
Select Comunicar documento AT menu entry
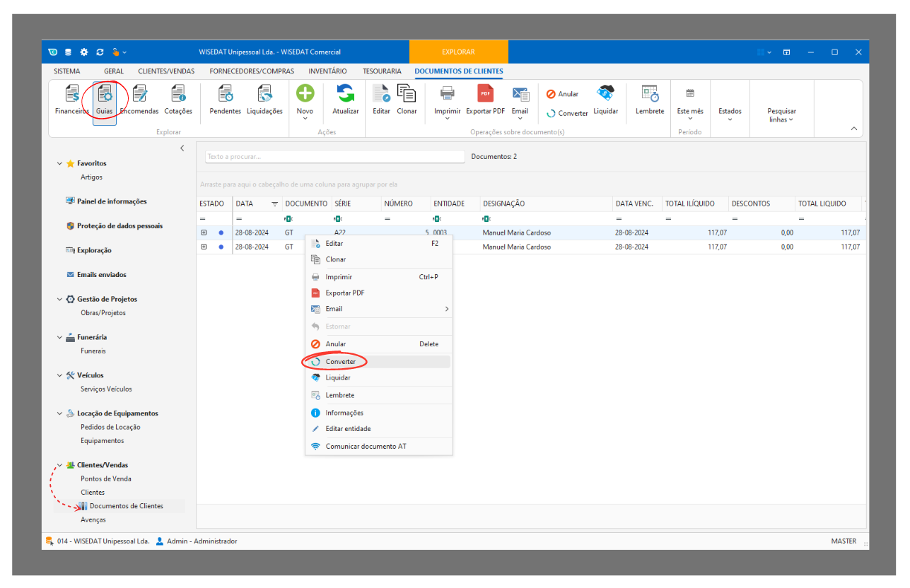pyautogui.click(x=366, y=447)
